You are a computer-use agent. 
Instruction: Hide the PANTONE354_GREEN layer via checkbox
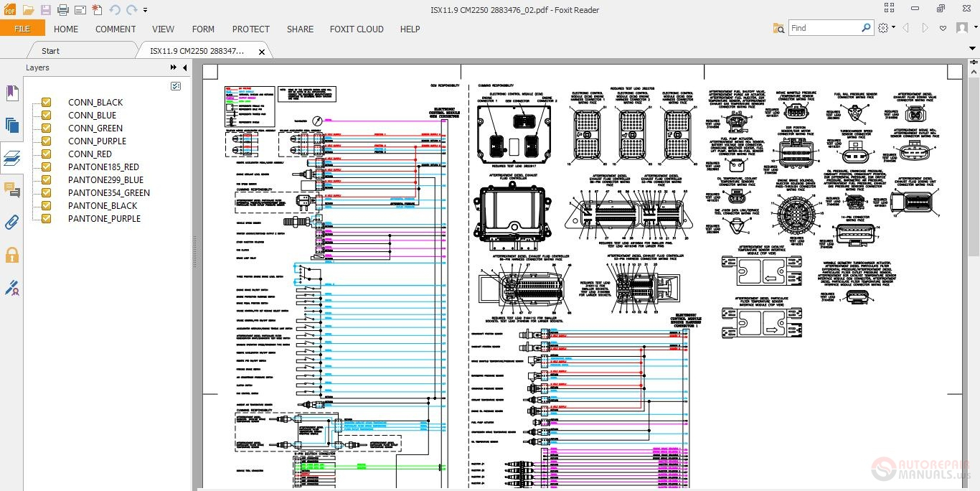tap(47, 192)
